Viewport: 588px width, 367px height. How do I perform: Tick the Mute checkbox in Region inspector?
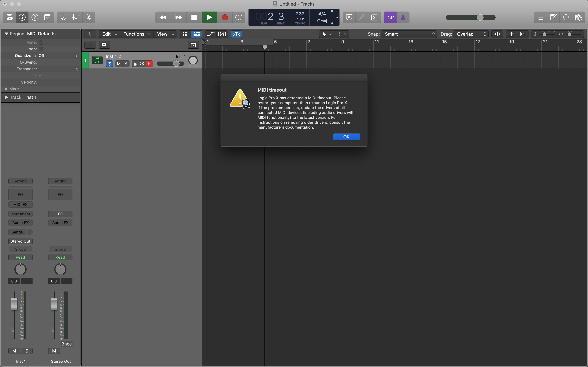[x=41, y=42]
